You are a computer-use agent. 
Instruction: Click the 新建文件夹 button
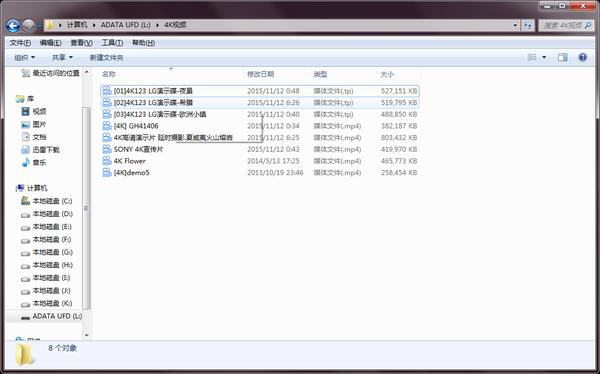106,57
